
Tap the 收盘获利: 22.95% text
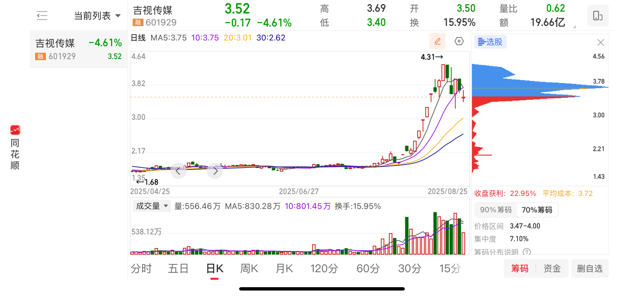pos(505,193)
